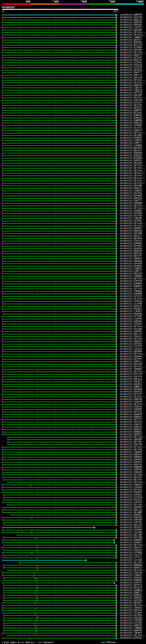Image resolution: width=146 pixels, height=644 pixels.
Task: Select hit label UniRef100_C5P6X6
Action: [x=131, y=607]
